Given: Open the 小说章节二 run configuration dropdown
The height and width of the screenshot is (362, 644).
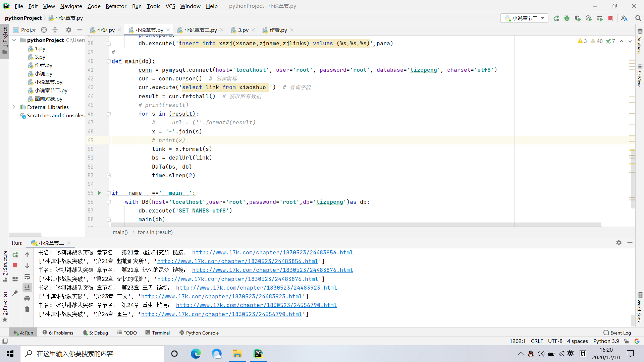Looking at the screenshot, I should click(x=525, y=18).
